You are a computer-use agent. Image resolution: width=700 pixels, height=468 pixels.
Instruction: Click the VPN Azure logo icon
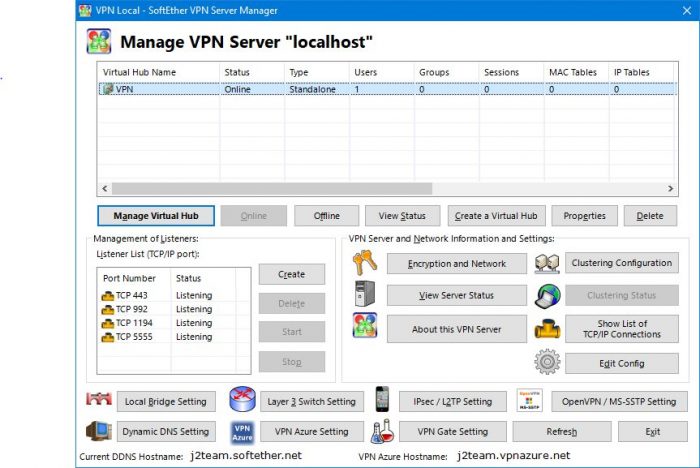tap(242, 432)
